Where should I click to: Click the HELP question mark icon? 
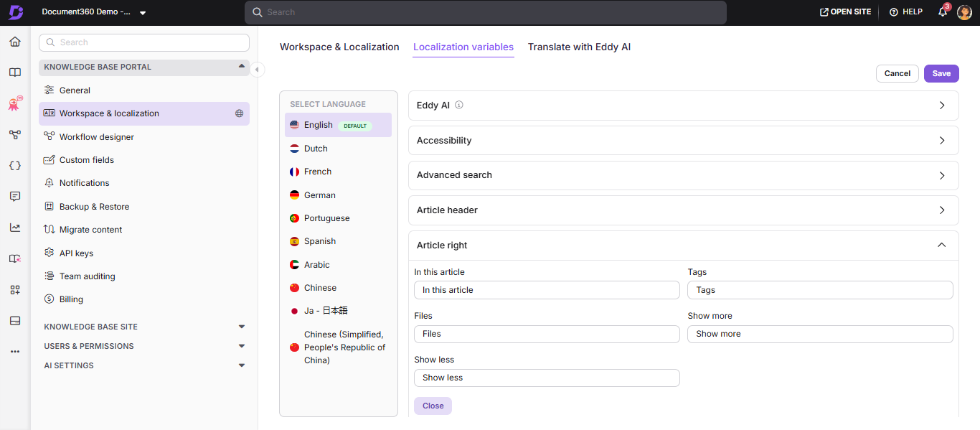coord(893,12)
